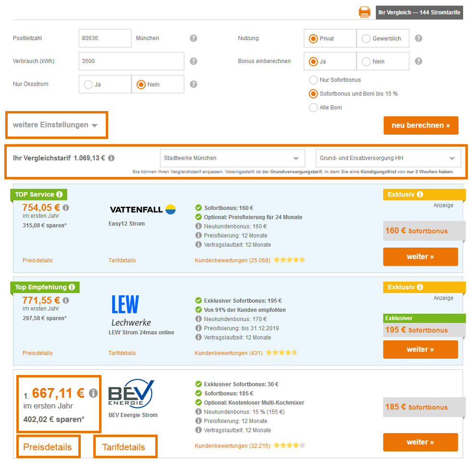This screenshot has width=476, height=463.
Task: Click Ihr Vergleich — 144 Stromtarife label
Action: (x=419, y=13)
